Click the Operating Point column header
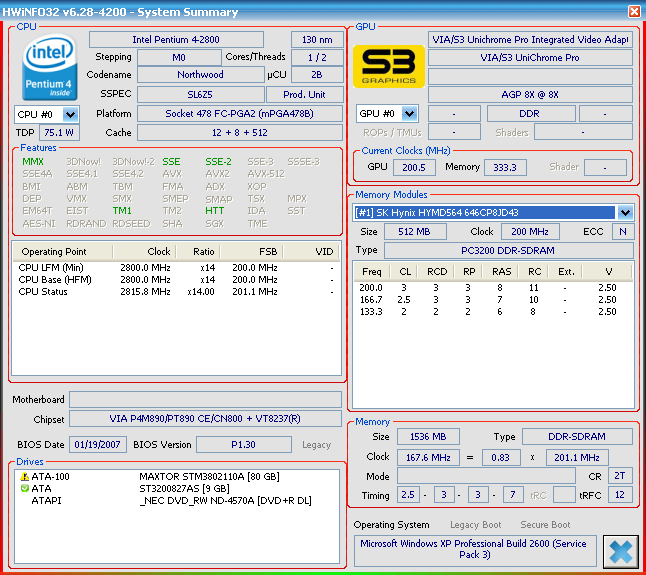 click(x=54, y=252)
